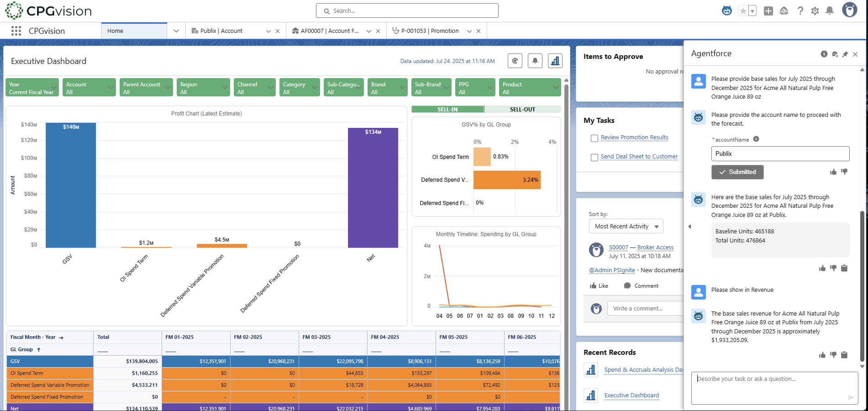Image resolution: width=868 pixels, height=411 pixels.
Task: Switch chart view to SELL-IN
Action: point(447,109)
